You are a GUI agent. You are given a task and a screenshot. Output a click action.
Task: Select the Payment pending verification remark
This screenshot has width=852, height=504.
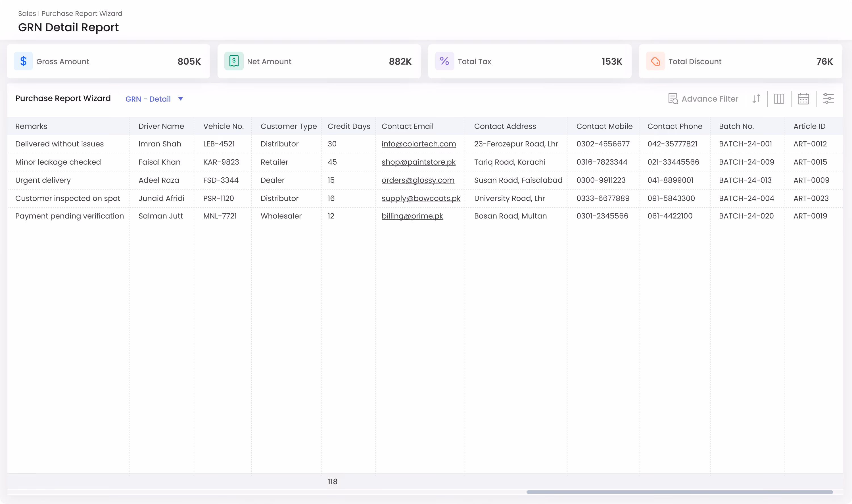tap(69, 216)
